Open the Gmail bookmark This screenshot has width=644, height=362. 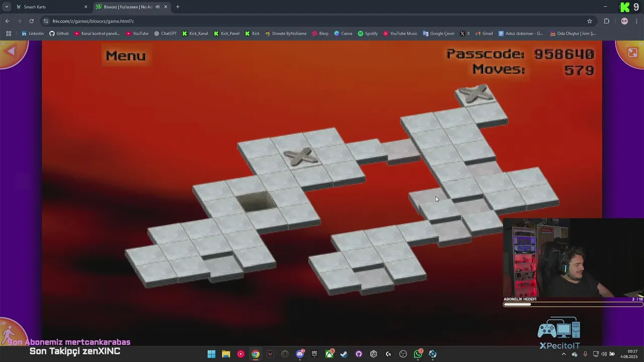click(x=484, y=34)
